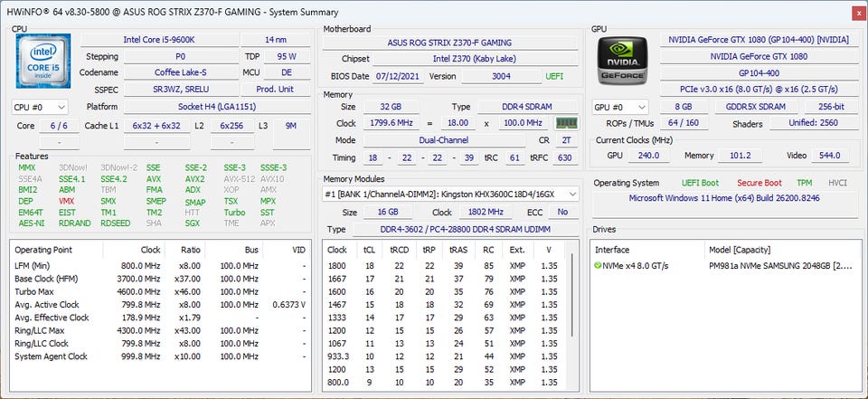Screen dimensions: 868x399
Task: Click the green UEFI label by BIOS version
Action: pos(554,77)
